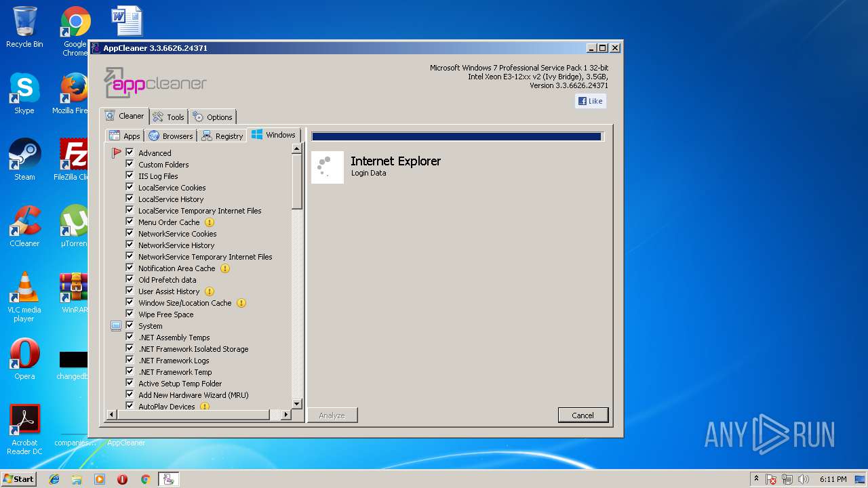
Task: Open the Word document icon on desktop
Action: click(x=127, y=21)
